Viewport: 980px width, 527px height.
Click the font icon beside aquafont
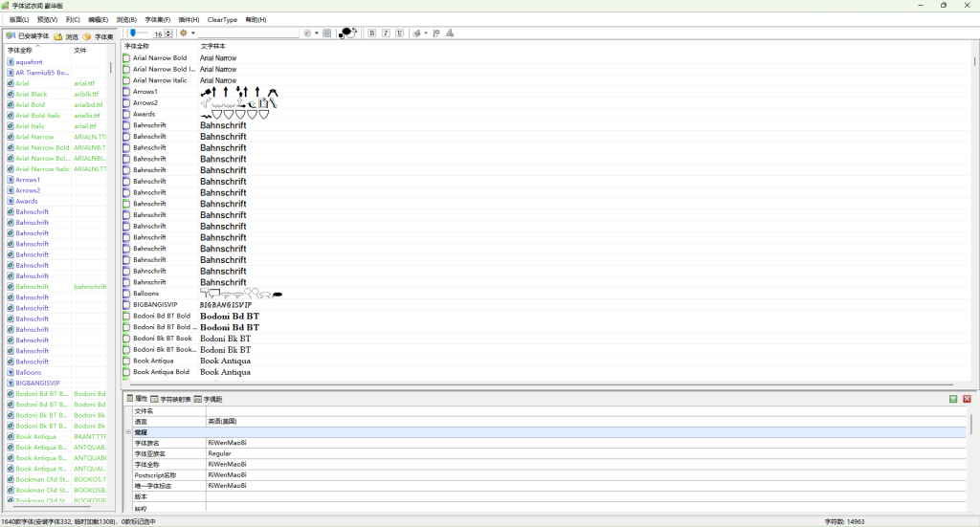[x=10, y=62]
